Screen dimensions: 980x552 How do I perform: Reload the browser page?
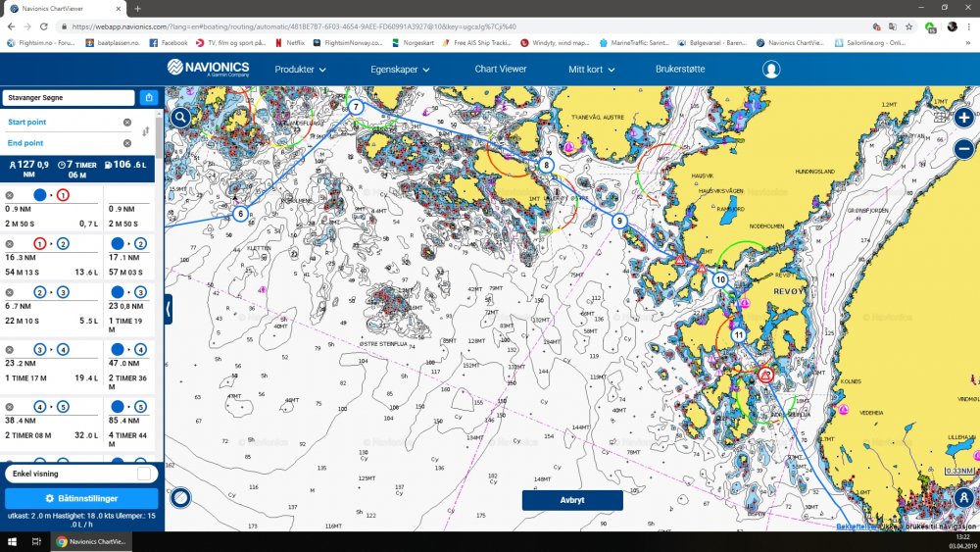coord(44,26)
